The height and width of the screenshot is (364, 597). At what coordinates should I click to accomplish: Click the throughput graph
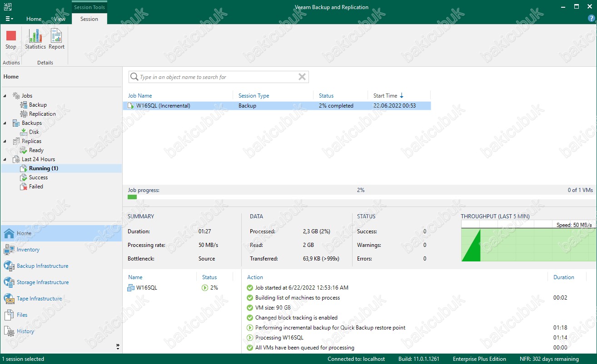click(x=527, y=241)
